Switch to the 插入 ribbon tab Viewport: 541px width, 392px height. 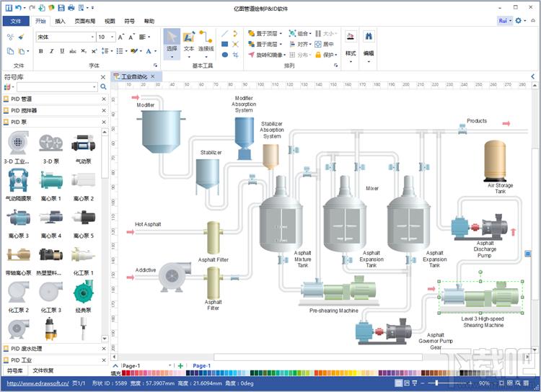(60, 21)
